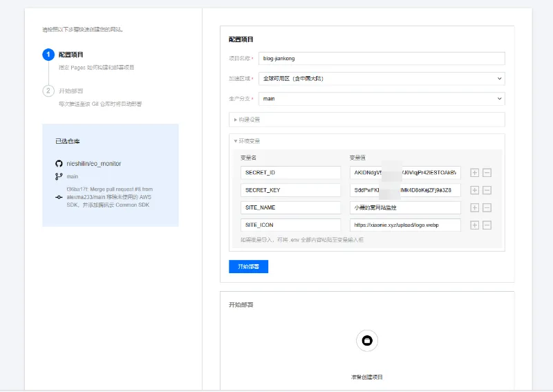Click the GitHub icon beside nieshilin/eo_monitor
This screenshot has height=392, width=553.
click(59, 164)
